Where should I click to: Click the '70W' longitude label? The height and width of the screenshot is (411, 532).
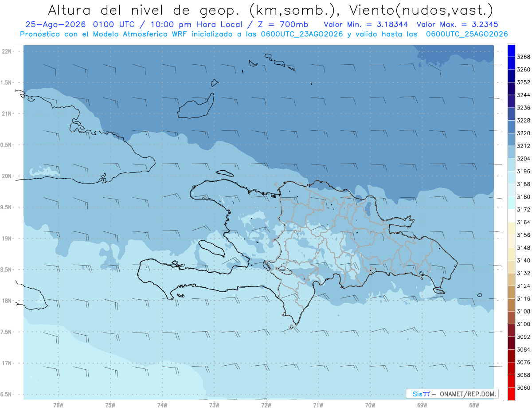coord(370,405)
